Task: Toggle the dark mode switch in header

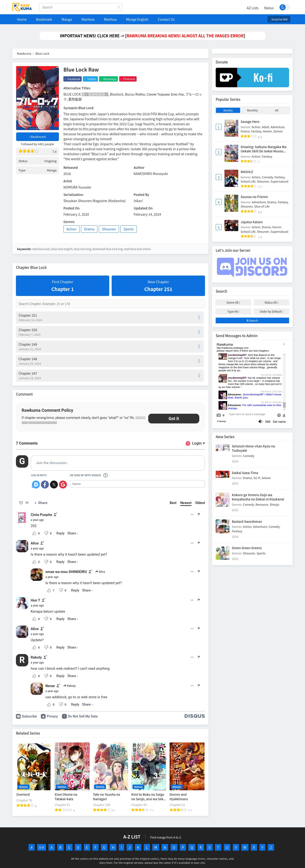Action: [285, 7]
